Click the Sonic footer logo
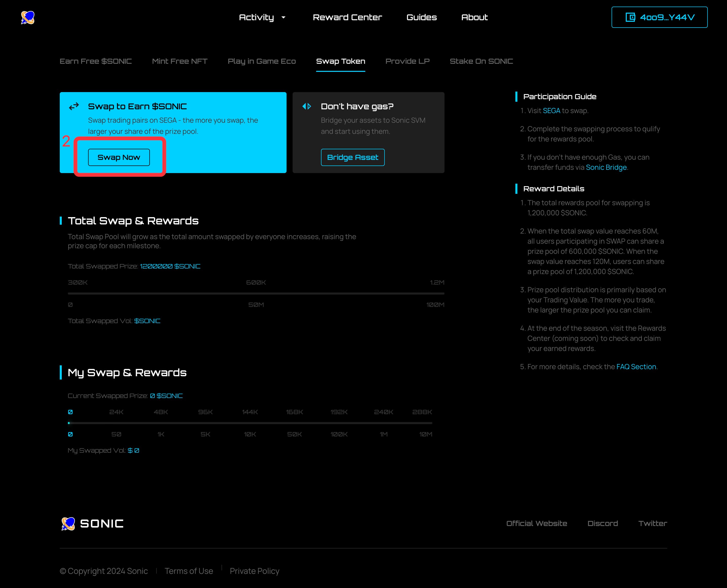The height and width of the screenshot is (588, 727). click(x=92, y=524)
